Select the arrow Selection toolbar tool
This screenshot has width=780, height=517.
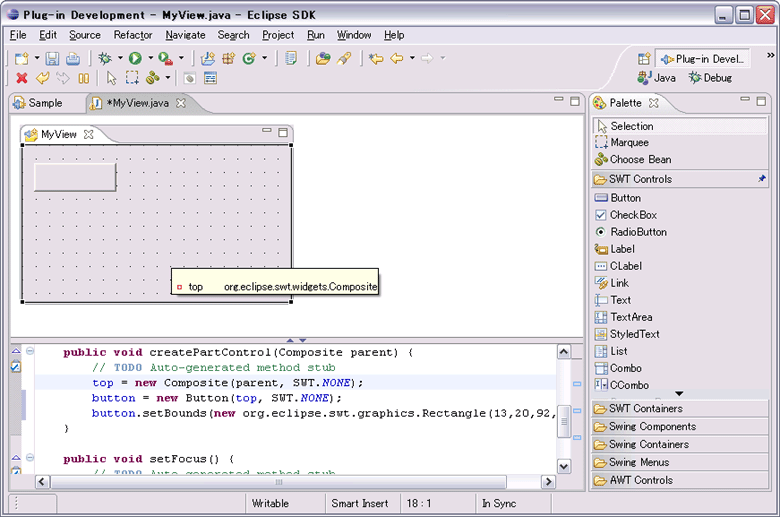pyautogui.click(x=111, y=78)
